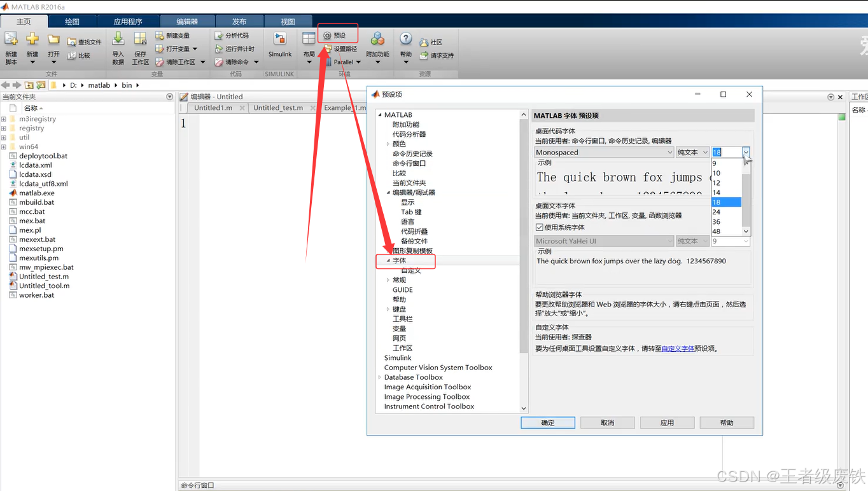The image size is (868, 491).
Task: Select 字体 (Fonts) in preferences tree
Action: click(399, 261)
